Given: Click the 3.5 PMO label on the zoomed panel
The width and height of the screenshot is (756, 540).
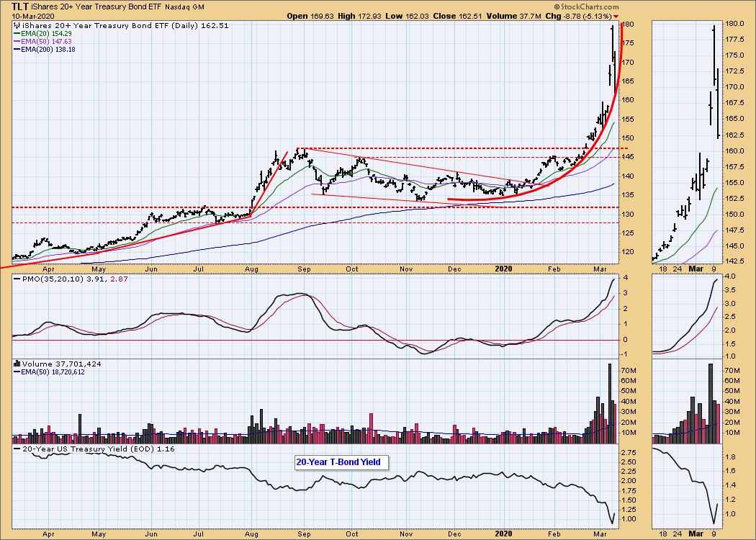Looking at the screenshot, I should click(732, 290).
